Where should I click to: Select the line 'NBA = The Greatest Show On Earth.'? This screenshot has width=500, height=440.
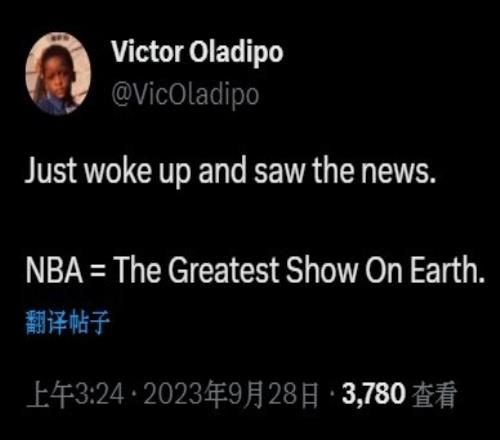click(255, 270)
